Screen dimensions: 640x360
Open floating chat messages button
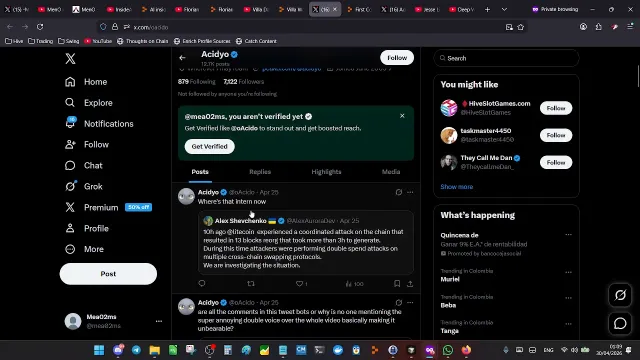point(620,323)
